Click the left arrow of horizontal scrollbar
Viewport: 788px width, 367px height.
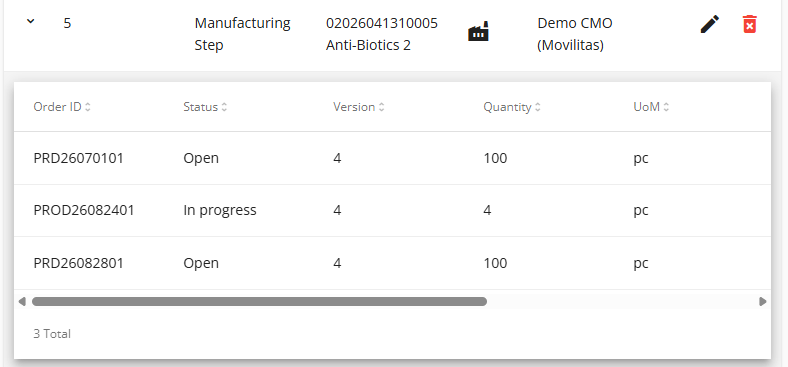(22, 302)
